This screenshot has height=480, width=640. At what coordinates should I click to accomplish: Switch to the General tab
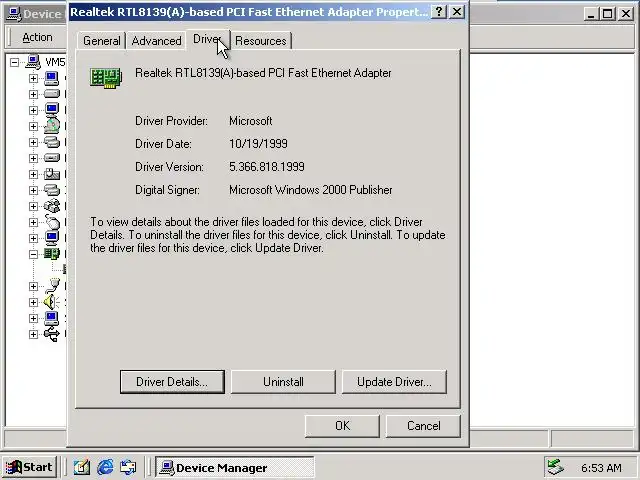[101, 41]
